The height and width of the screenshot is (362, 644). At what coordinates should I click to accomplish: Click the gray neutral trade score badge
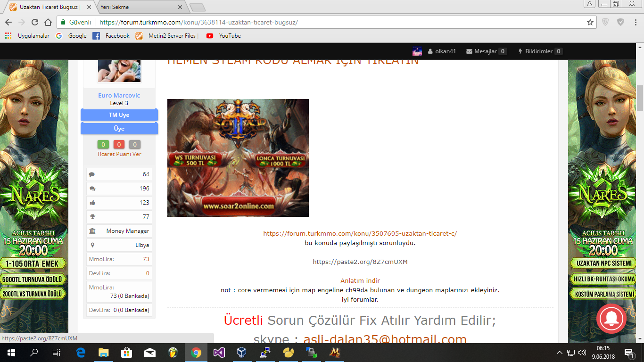click(135, 145)
